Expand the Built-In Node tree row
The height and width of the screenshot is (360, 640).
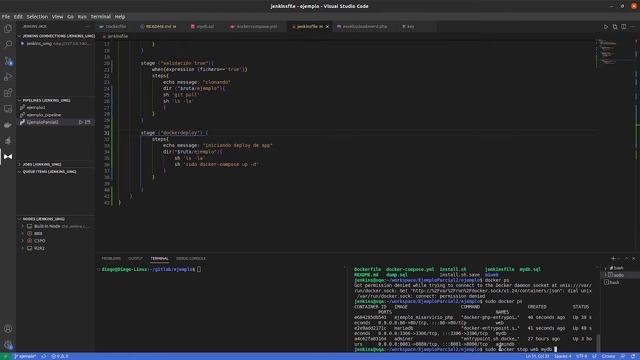(x=56, y=226)
